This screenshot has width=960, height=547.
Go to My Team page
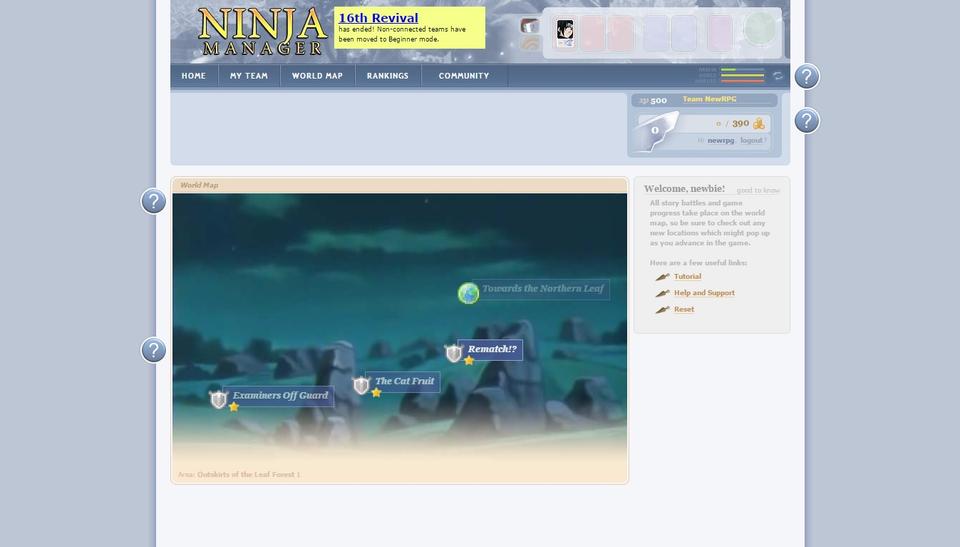pyautogui.click(x=249, y=76)
